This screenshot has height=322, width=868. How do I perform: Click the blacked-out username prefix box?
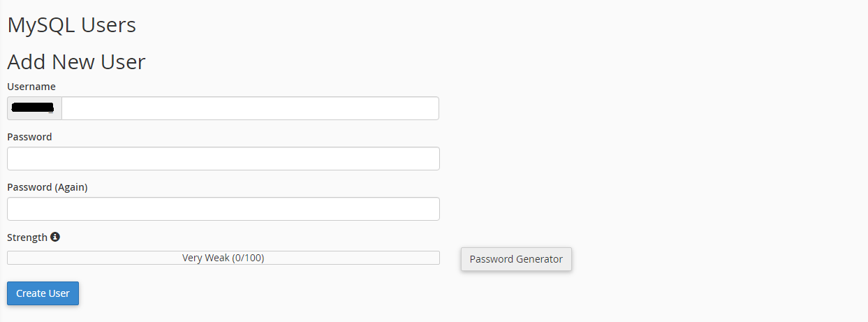(34, 108)
